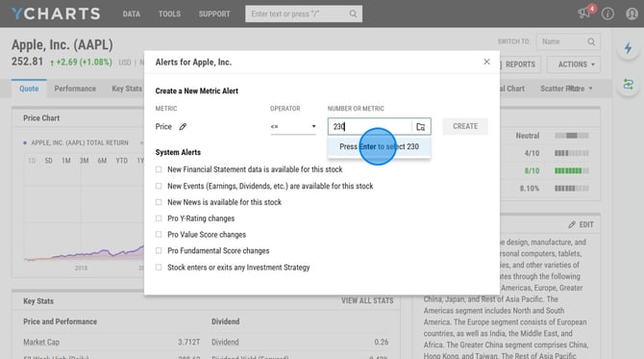644x359 pixels.
Task: Click the Neutral rating bar
Action: [572, 136]
